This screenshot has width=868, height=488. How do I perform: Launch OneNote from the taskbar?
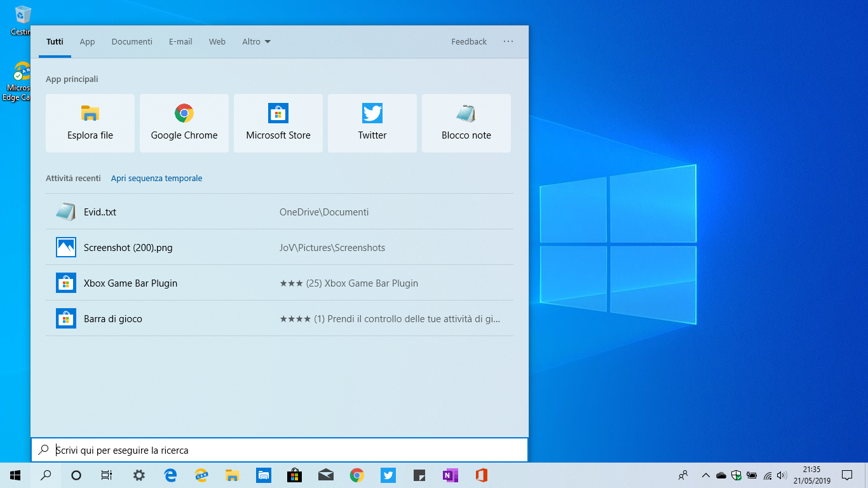(x=451, y=475)
